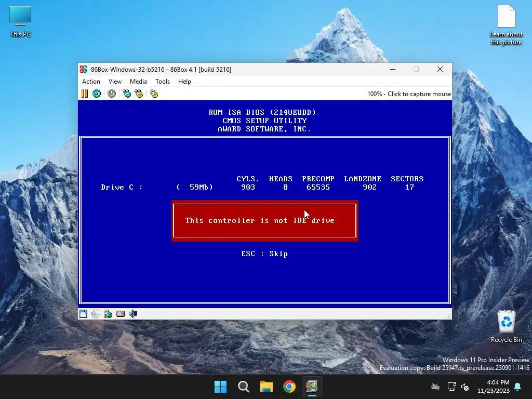Open the This PC desktop icon

click(20, 22)
